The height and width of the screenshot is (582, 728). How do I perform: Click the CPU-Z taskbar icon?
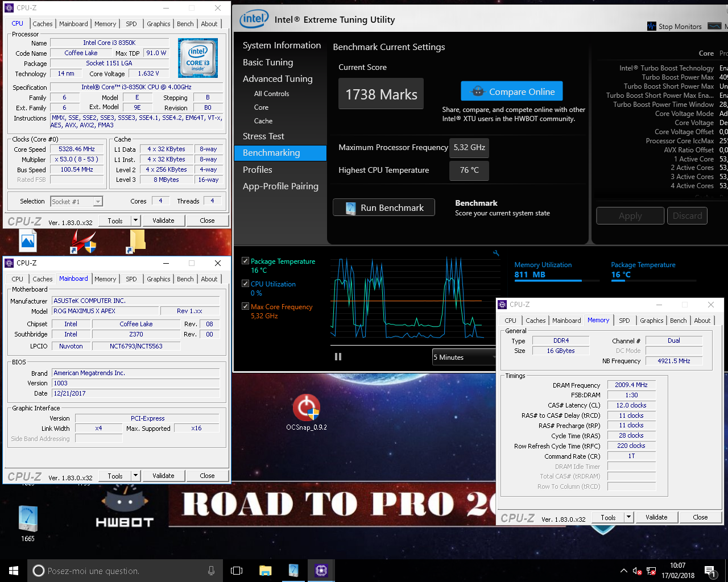click(321, 571)
